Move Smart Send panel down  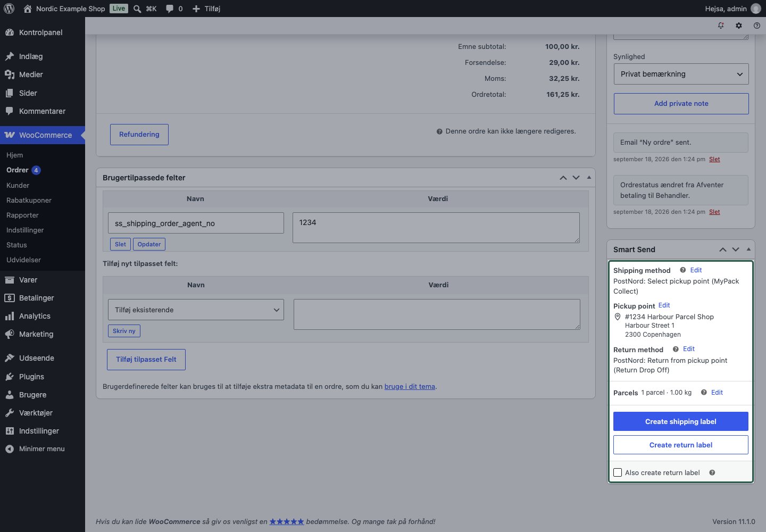(x=736, y=250)
